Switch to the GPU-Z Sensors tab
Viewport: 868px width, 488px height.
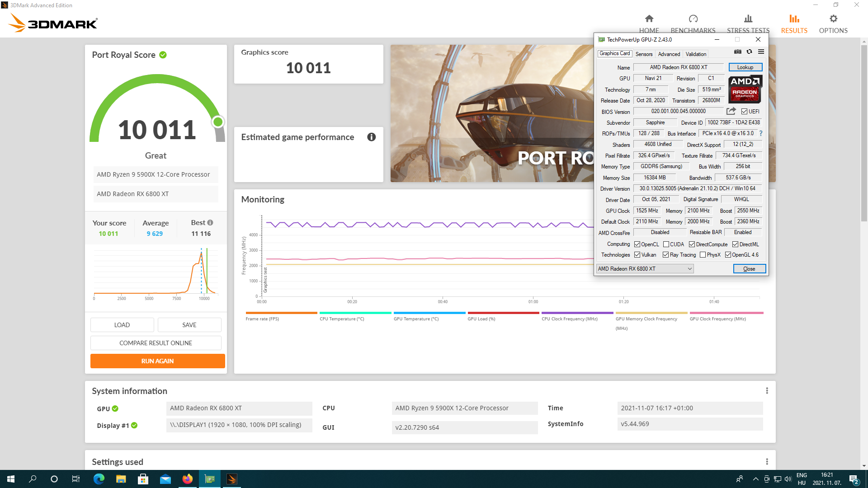[644, 54]
